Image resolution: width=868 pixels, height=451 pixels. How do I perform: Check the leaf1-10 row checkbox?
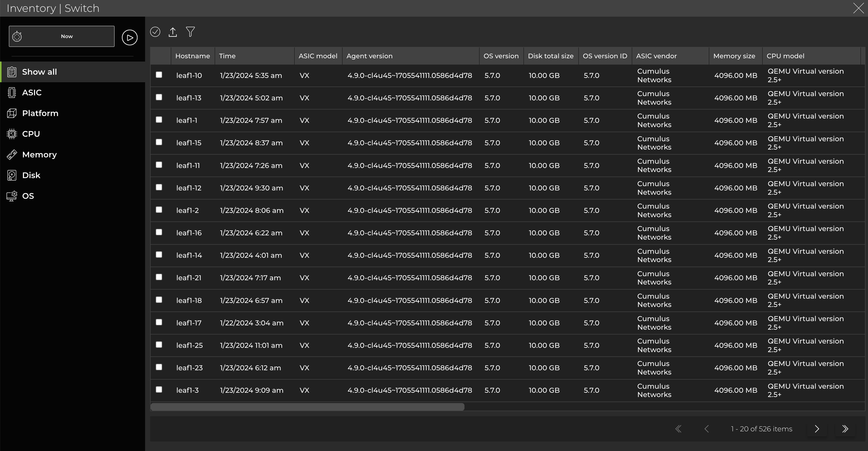[x=159, y=75]
